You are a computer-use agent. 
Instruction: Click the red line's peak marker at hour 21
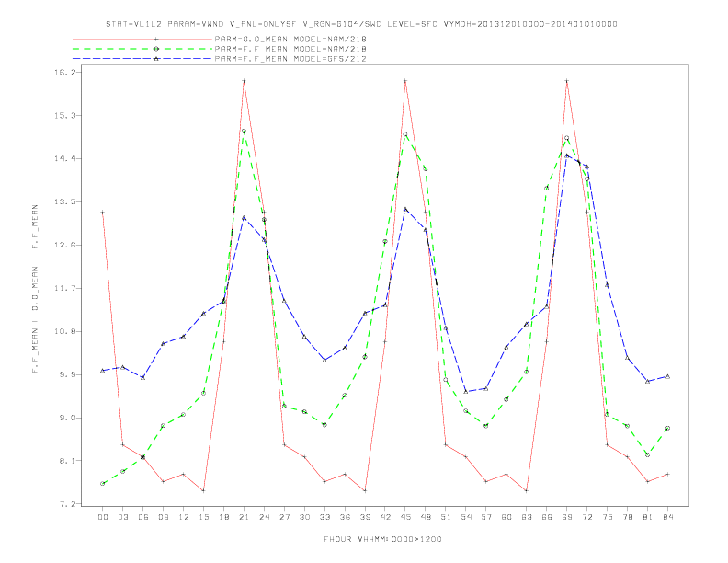click(x=244, y=81)
